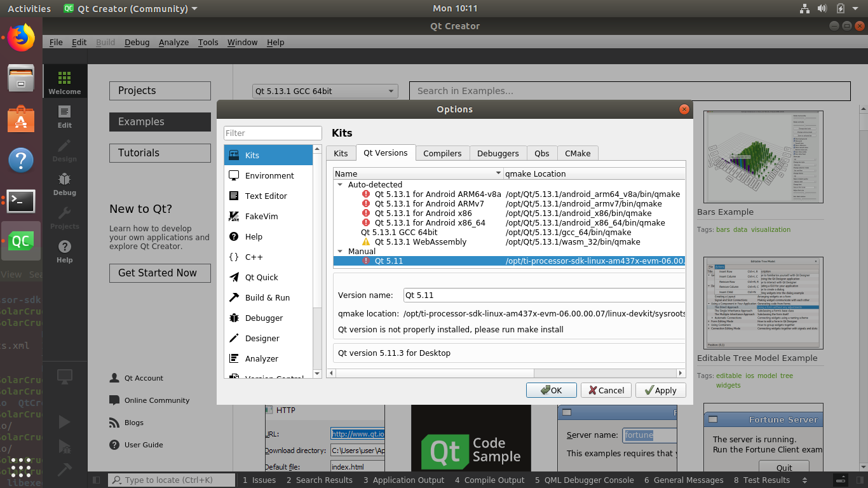Image resolution: width=868 pixels, height=488 pixels.
Task: Select Designer category in Options
Action: point(268,338)
